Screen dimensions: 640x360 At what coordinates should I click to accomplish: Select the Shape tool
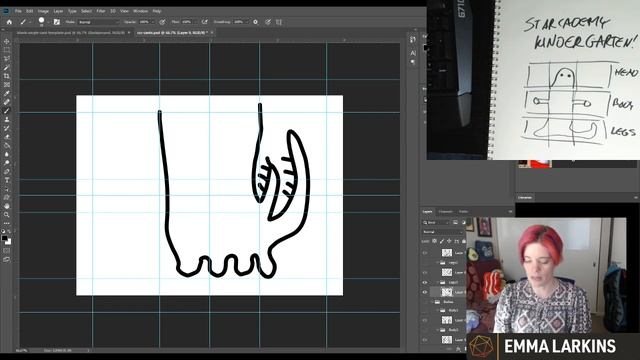click(7, 198)
